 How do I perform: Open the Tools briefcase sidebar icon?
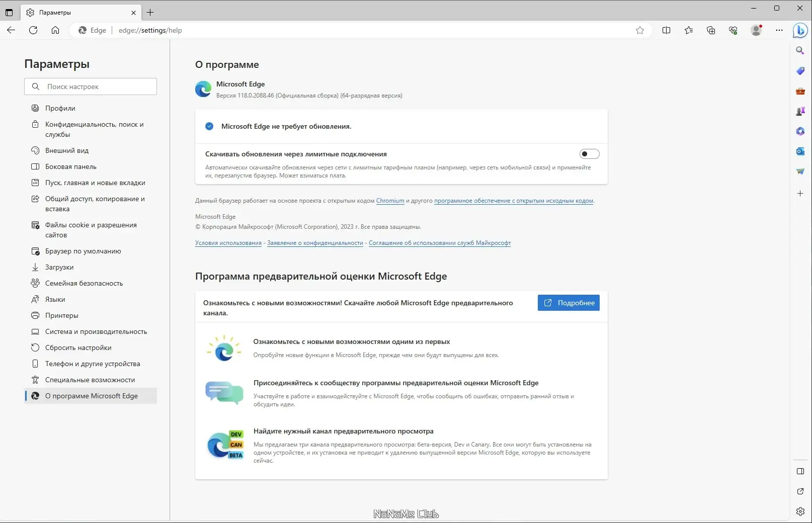[800, 91]
